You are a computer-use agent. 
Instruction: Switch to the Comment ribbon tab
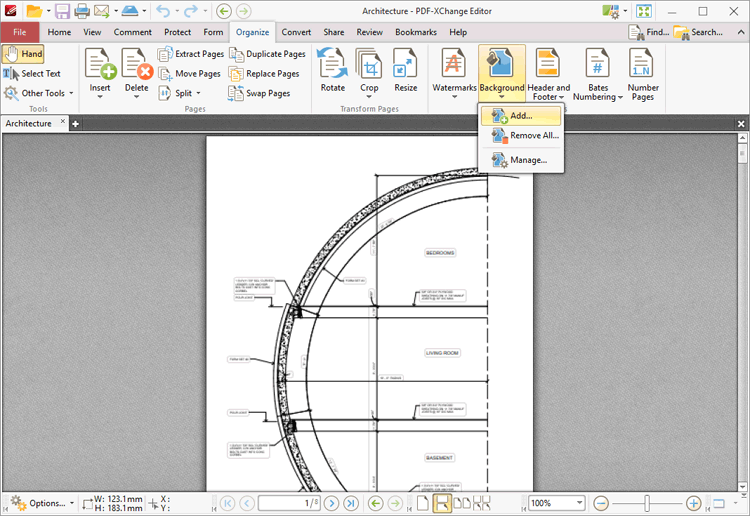pos(132,32)
